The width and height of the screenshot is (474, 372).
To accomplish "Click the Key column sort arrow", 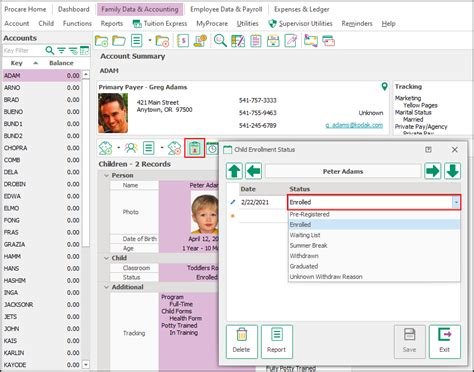I will coord(36,63).
